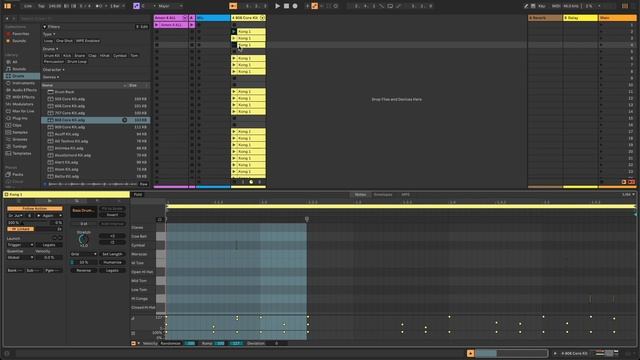
Task: Switch to MPE tab in clip editor
Action: (405, 195)
